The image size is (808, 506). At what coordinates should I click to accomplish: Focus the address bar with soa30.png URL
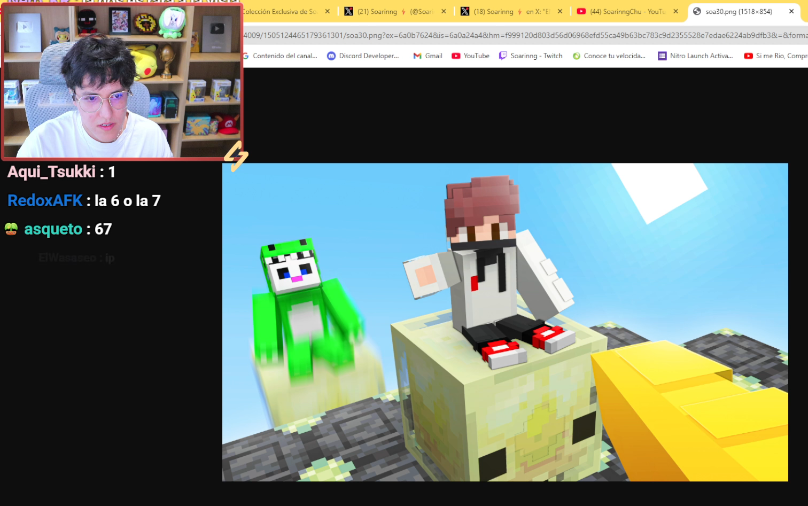(525, 35)
